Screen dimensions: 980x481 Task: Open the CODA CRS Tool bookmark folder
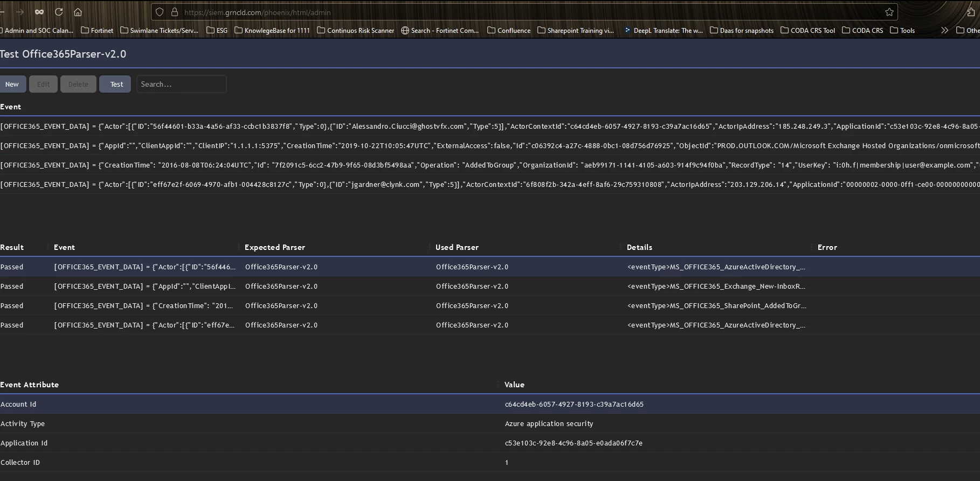[808, 31]
